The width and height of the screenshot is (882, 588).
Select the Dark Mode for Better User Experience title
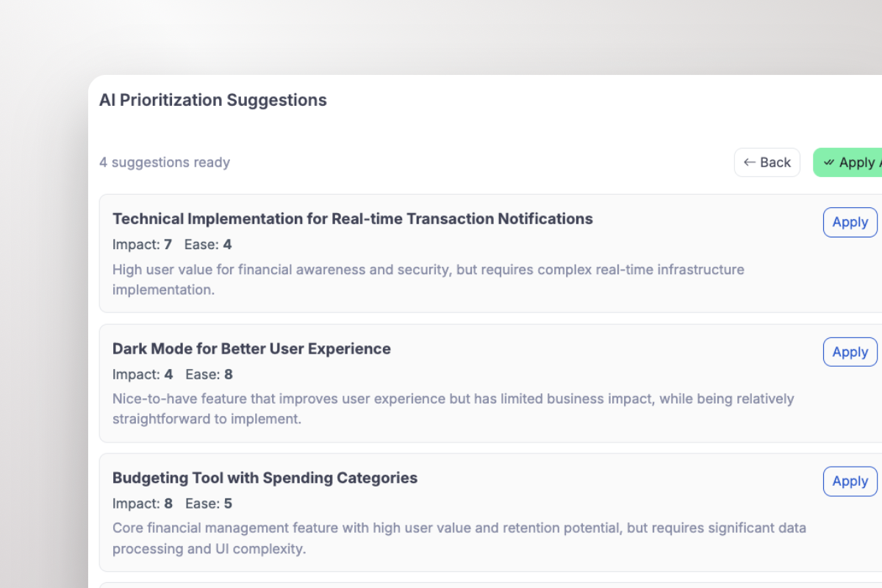251,348
